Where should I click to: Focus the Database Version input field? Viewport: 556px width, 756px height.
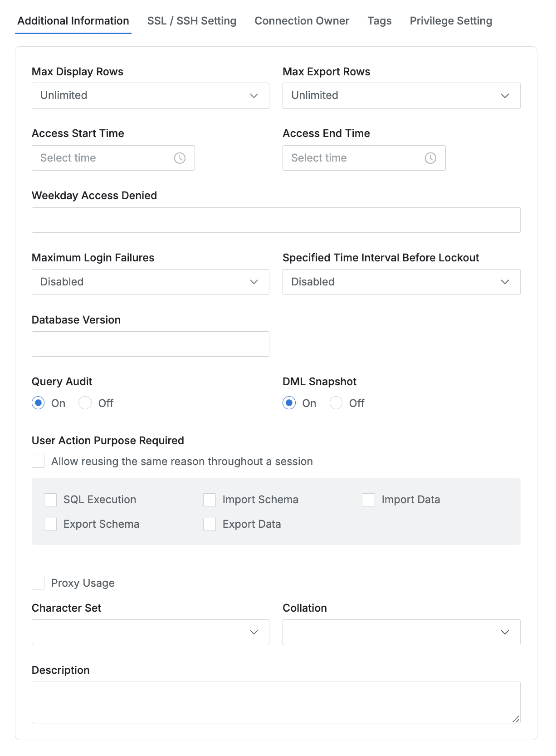pos(150,344)
